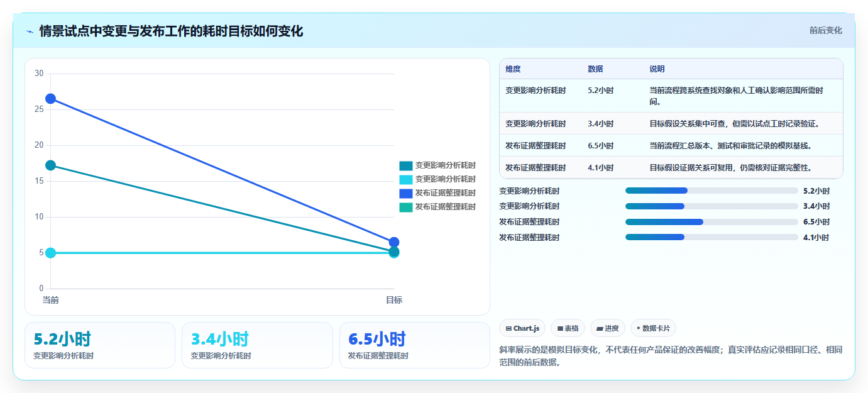Click the 4.1小时 cell in the table

point(600,168)
